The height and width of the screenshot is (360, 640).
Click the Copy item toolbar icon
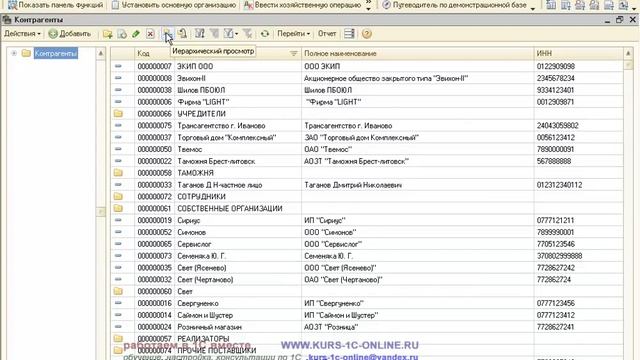coord(122,34)
